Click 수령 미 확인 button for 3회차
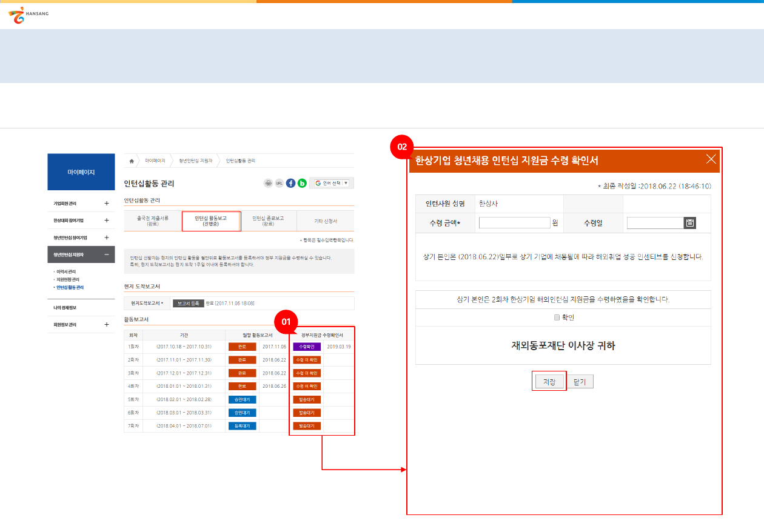 click(307, 373)
